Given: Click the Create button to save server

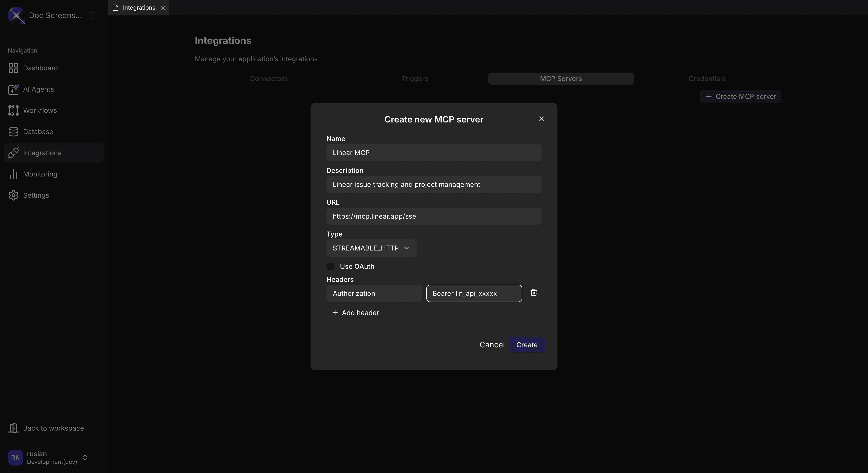Looking at the screenshot, I should click(527, 344).
